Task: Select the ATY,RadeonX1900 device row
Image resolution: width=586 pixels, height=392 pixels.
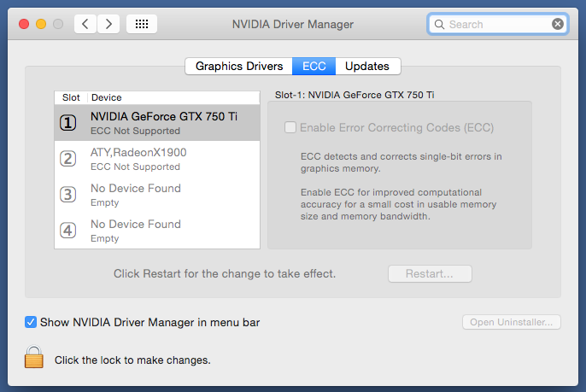Action: click(157, 159)
